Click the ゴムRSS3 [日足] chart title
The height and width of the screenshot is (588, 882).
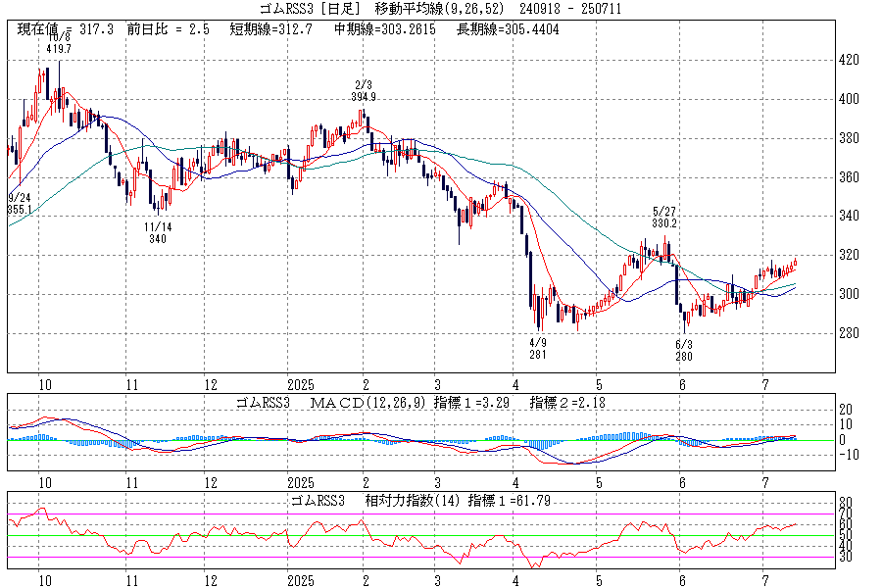pos(310,9)
